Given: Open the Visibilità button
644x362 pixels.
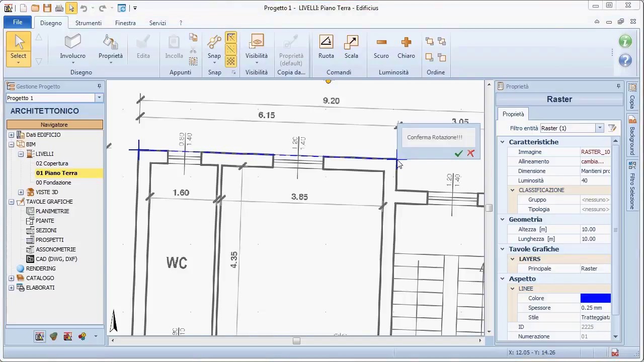Looking at the screenshot, I should [x=257, y=48].
